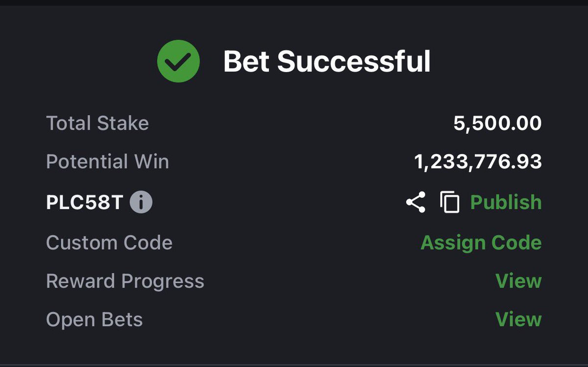588x367 pixels.
Task: Select the PLC58T booking code text
Action: pos(84,202)
